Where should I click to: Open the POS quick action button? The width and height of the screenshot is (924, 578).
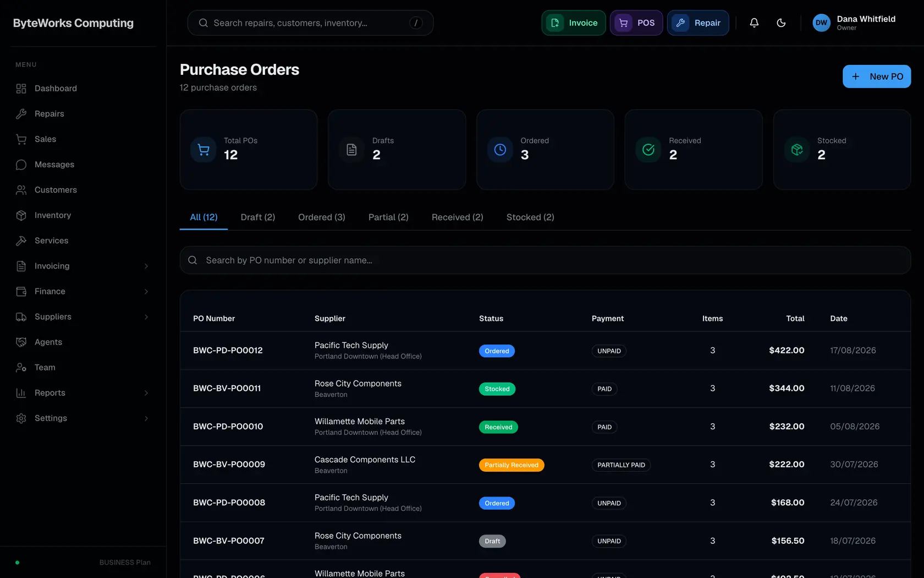[x=636, y=23]
